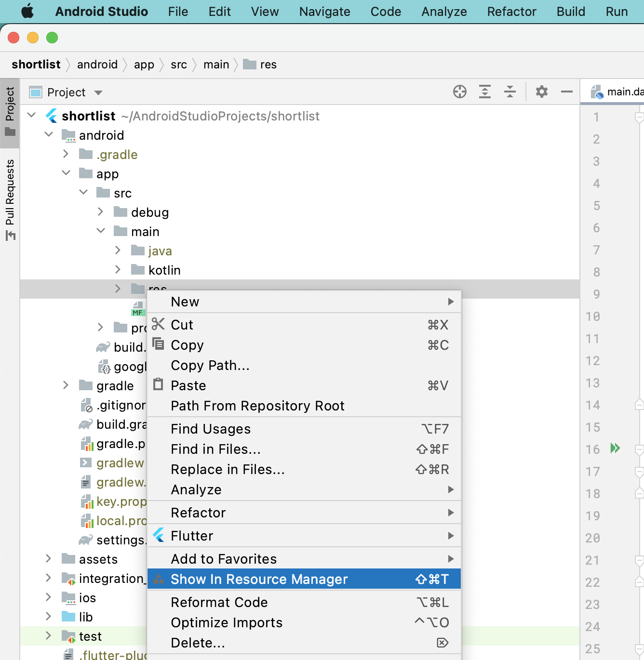Click the shortlist breadcrumb link
644x660 pixels.
click(x=36, y=64)
